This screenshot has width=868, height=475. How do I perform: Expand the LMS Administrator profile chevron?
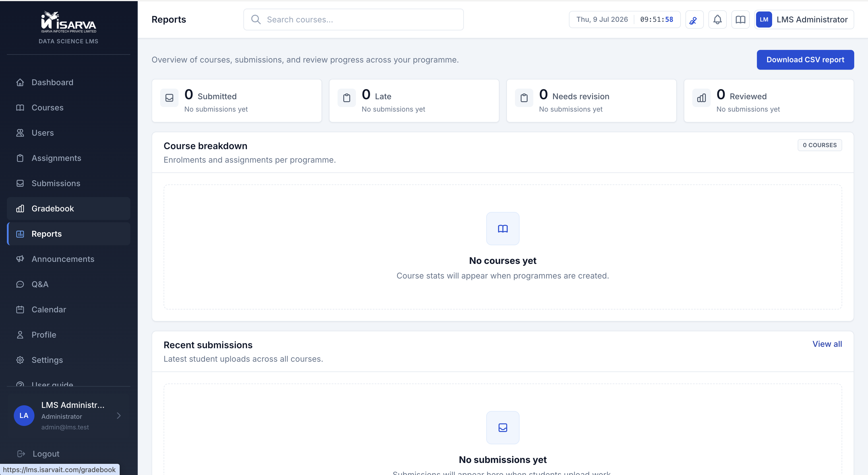(119, 415)
